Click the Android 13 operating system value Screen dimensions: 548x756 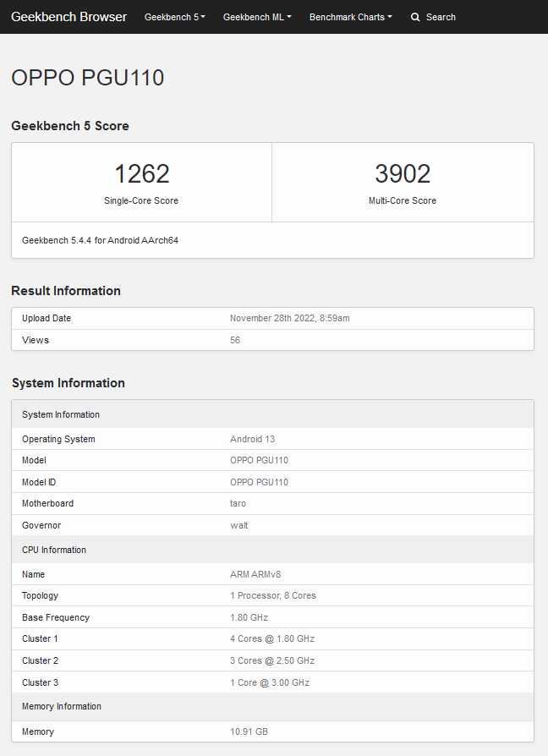tap(252, 439)
